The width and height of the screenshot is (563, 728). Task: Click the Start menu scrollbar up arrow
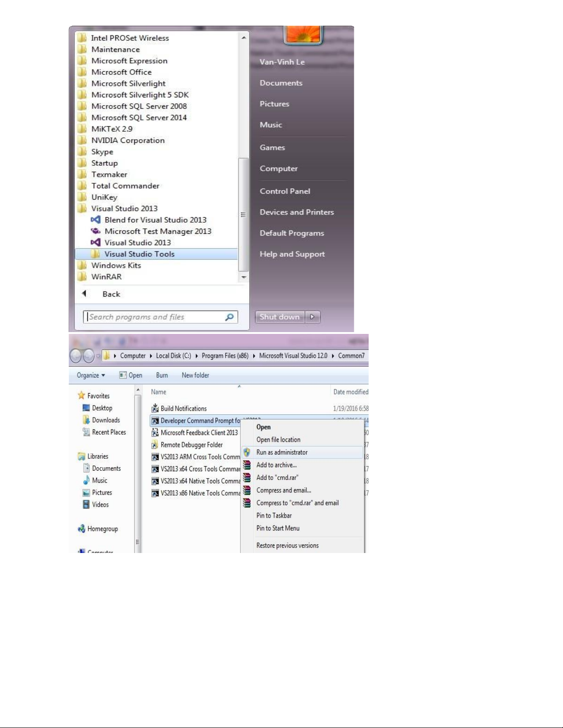(x=244, y=37)
